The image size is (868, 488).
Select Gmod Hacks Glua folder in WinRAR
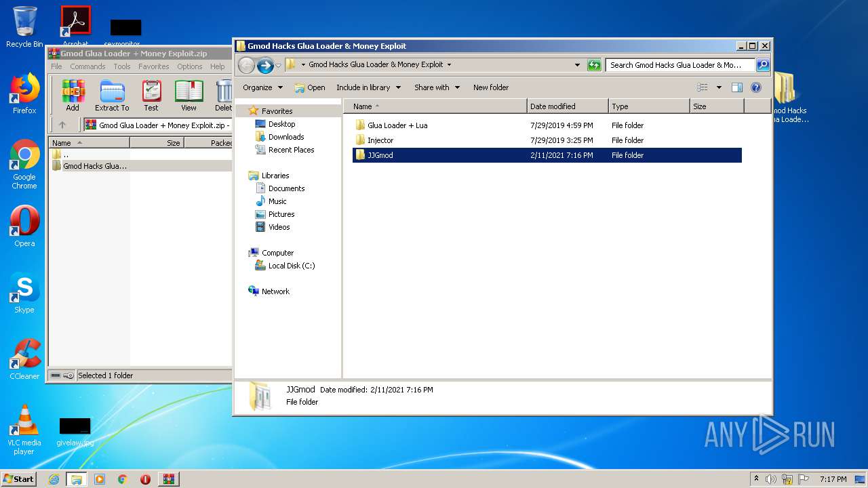[x=94, y=166]
